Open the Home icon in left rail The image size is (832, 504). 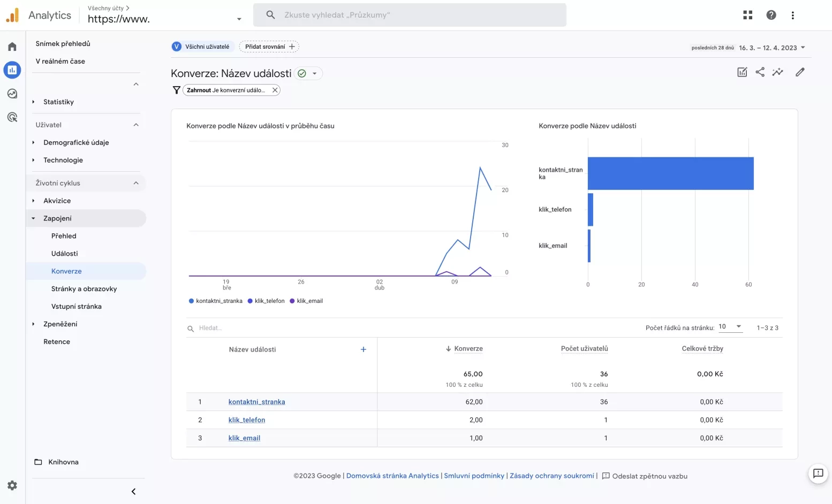click(x=12, y=47)
